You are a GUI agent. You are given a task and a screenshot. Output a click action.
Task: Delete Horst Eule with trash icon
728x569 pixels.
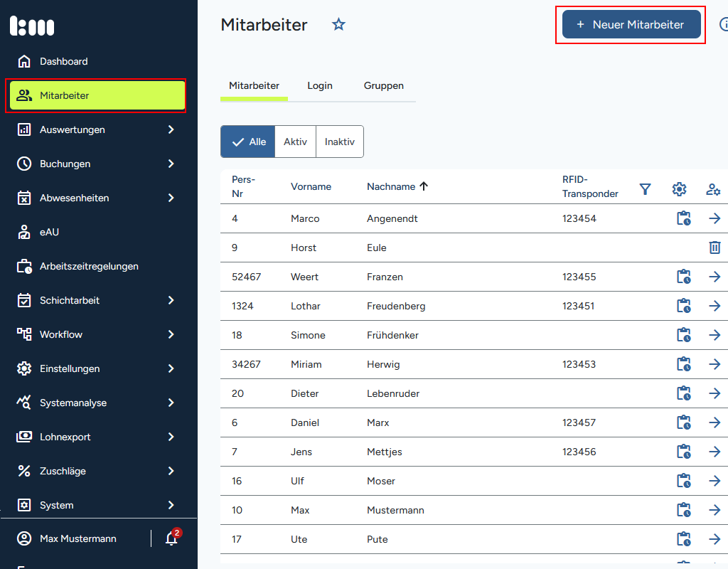[714, 248]
